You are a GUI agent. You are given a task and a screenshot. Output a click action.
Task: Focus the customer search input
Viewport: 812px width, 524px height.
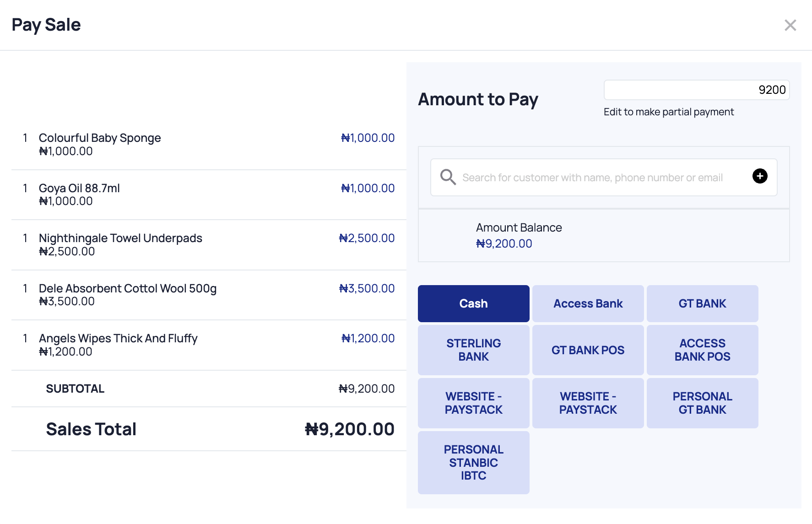tap(592, 178)
